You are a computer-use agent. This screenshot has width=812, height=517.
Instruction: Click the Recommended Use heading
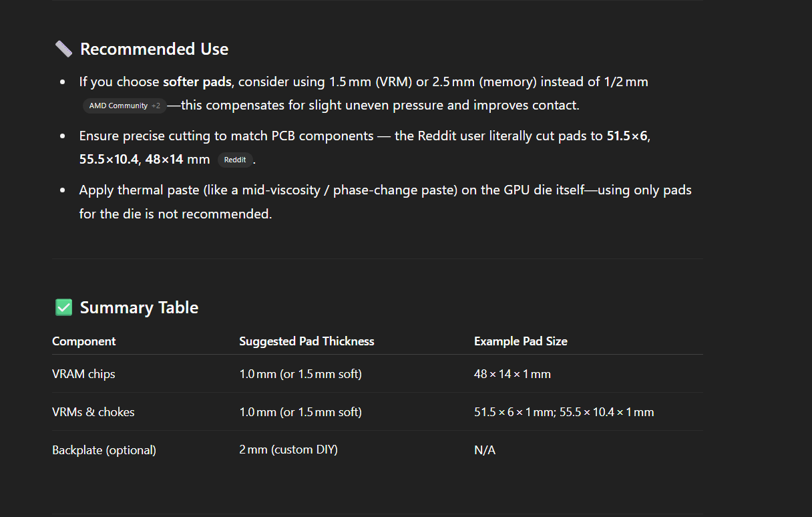pyautogui.click(x=154, y=49)
